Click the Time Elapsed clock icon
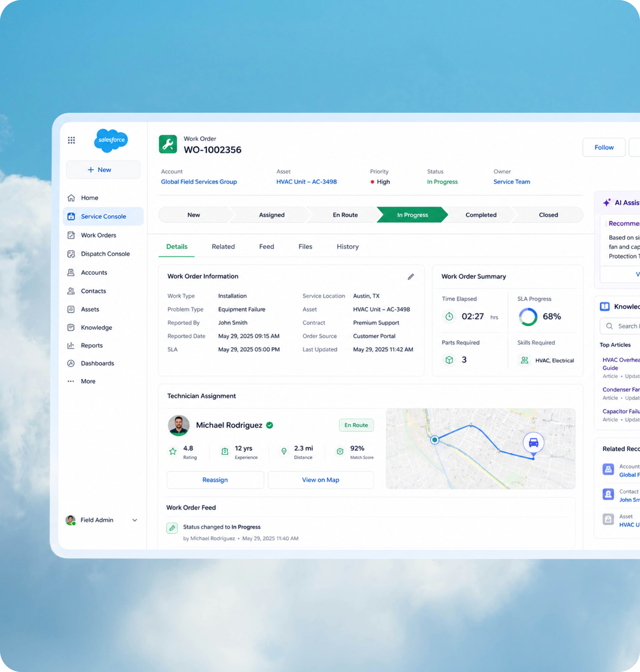 449,316
